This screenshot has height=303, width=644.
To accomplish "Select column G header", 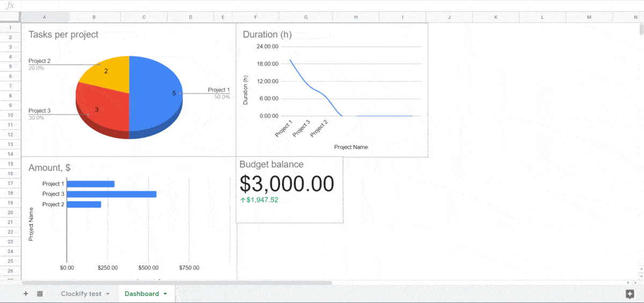I will [306, 17].
